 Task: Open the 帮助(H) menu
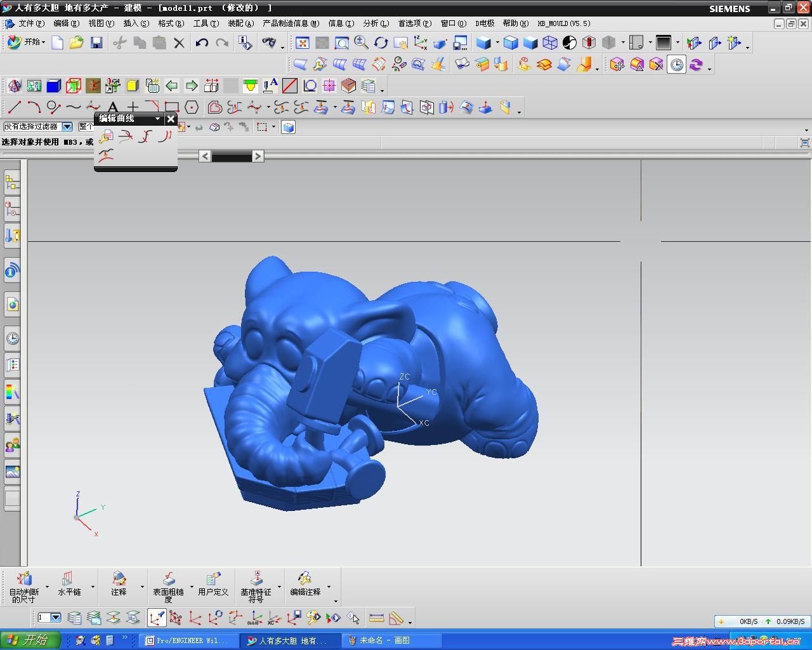[x=516, y=23]
